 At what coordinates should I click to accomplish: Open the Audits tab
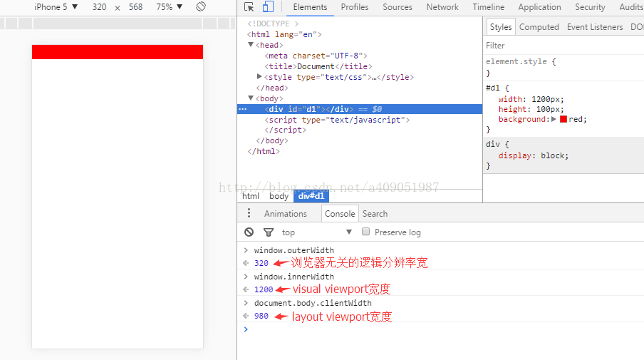coord(631,7)
